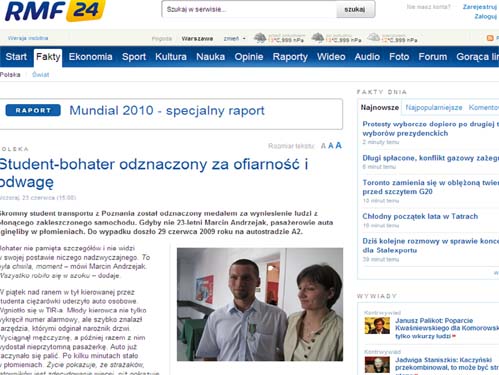Open Jadwiga Staniszkis interview link

click(x=447, y=366)
